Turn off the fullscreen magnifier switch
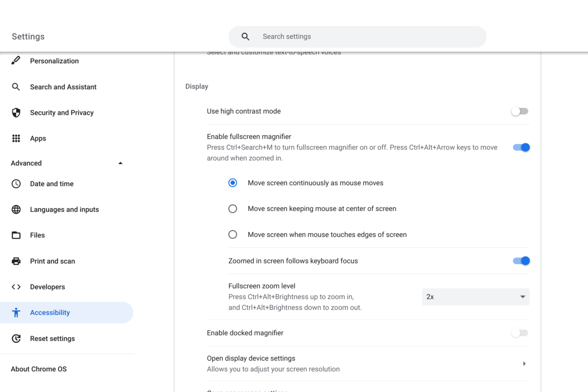The height and width of the screenshot is (392, 588). 521,148
